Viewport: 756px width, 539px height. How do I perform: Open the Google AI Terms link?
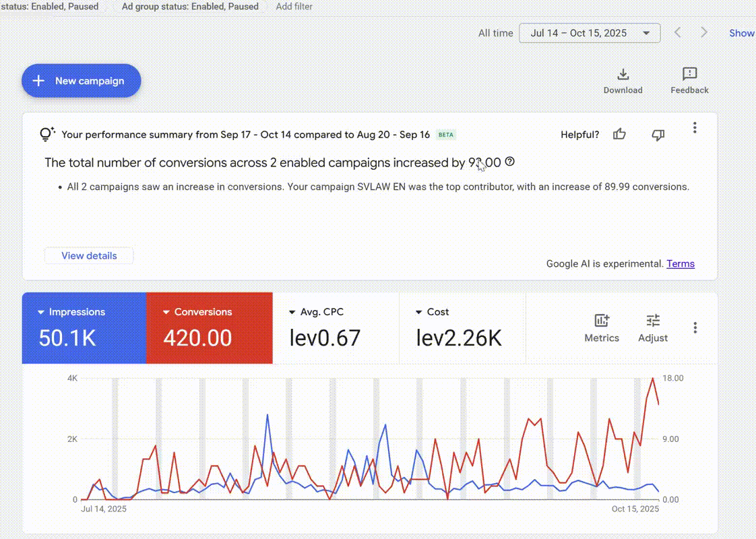pyautogui.click(x=681, y=264)
